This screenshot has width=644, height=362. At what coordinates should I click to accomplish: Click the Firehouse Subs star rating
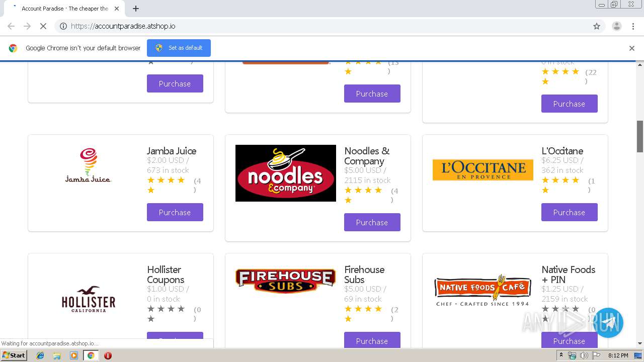[363, 314]
